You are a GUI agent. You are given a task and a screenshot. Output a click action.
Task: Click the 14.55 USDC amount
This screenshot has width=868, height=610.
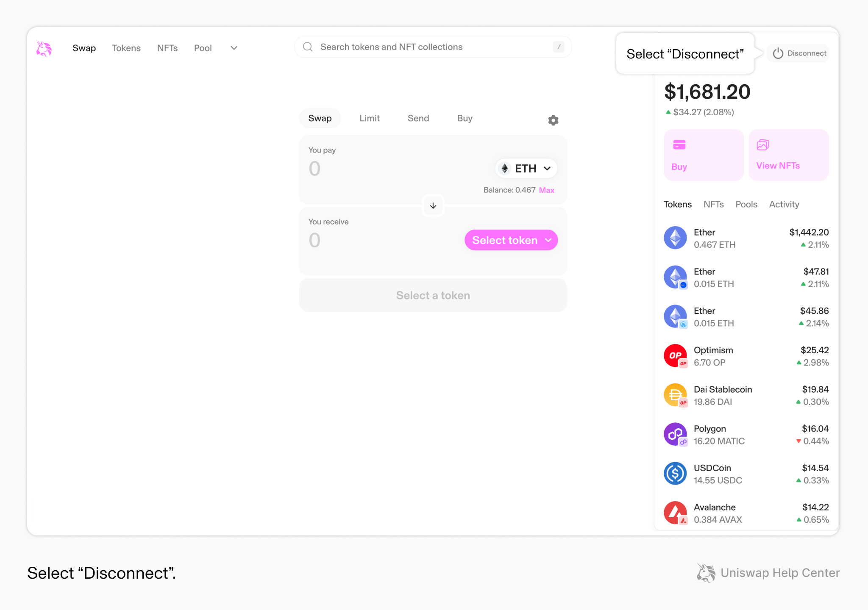(x=718, y=480)
